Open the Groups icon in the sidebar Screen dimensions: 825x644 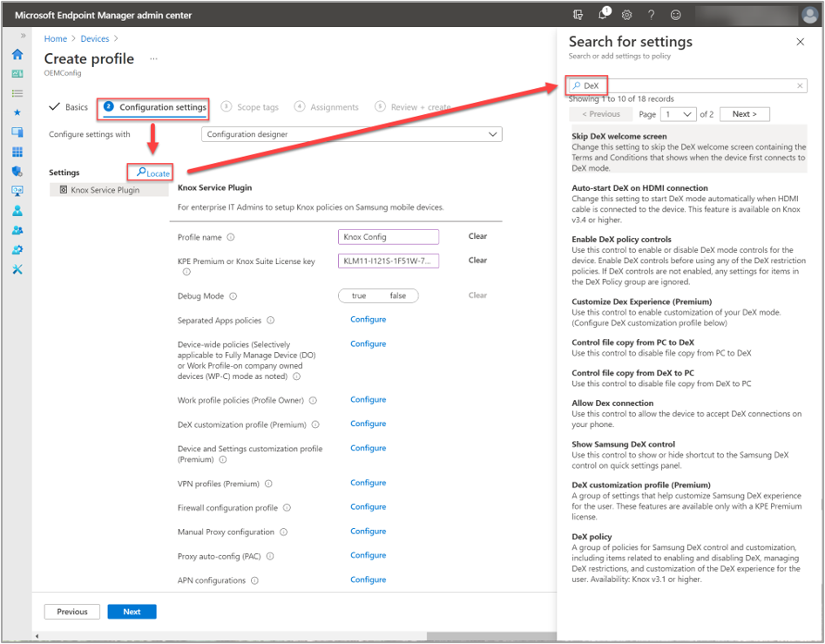pos(17,230)
